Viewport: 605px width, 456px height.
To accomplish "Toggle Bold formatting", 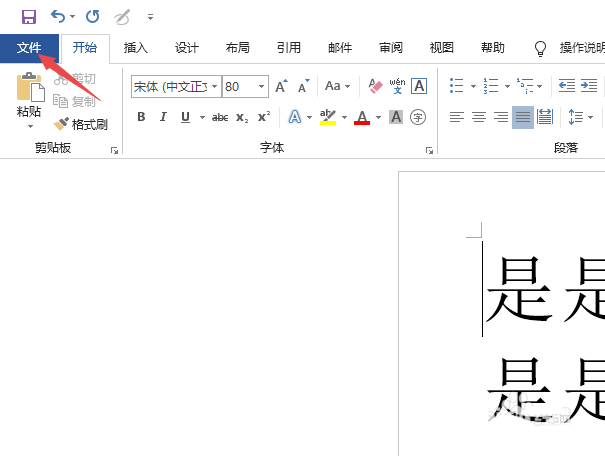I will coord(141,118).
